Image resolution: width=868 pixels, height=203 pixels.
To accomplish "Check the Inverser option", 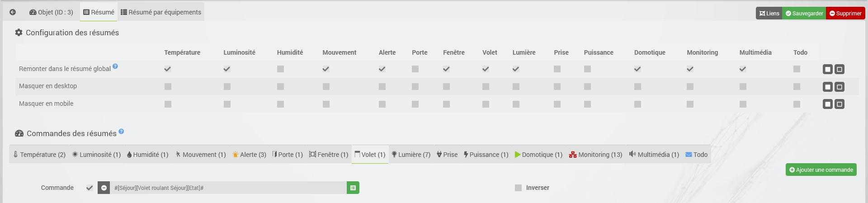I will click(x=518, y=188).
